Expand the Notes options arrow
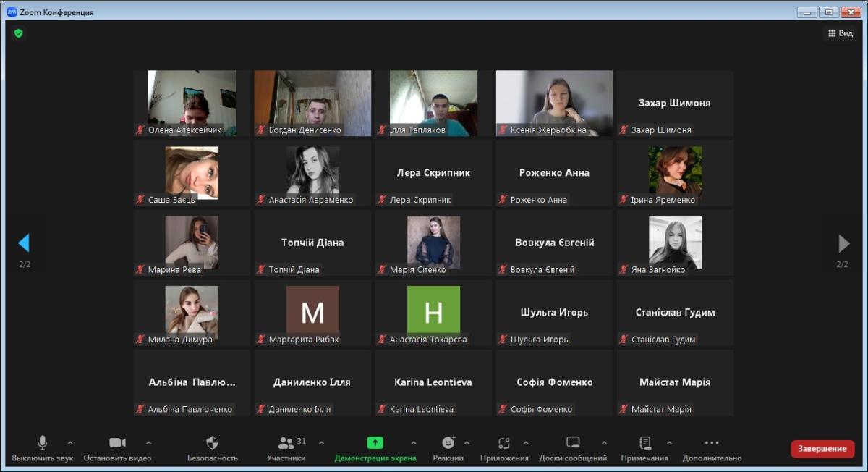The width and height of the screenshot is (868, 472). [x=669, y=442]
